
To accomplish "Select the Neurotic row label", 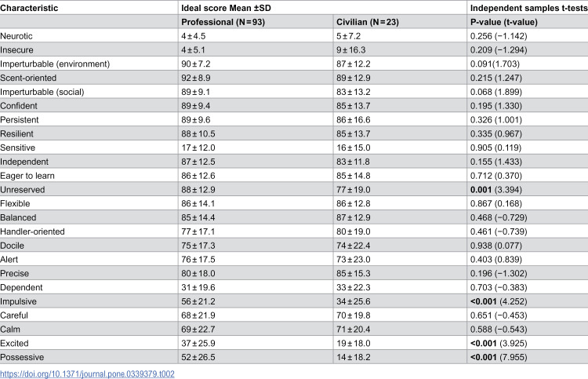I will (16, 36).
